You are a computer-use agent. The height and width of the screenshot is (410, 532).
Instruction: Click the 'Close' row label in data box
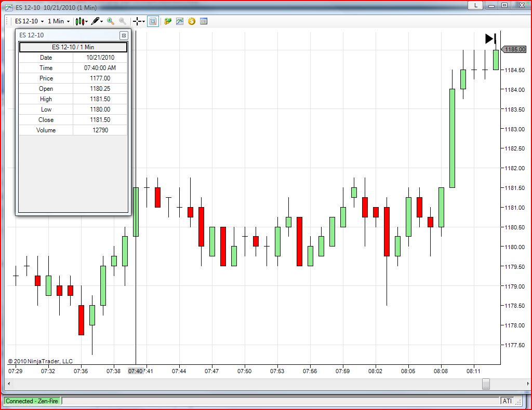click(x=46, y=119)
